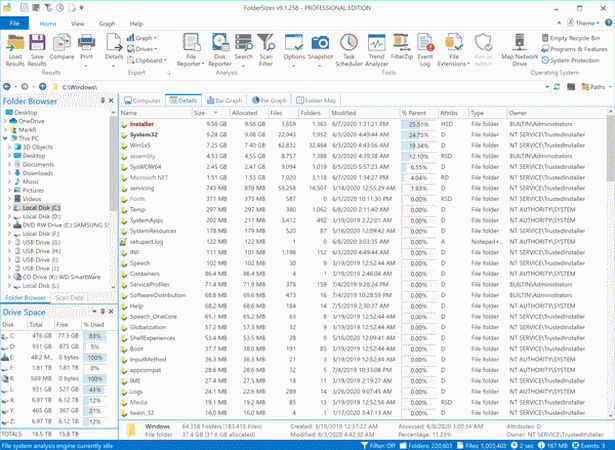Open the Scan Filter tool
The width and height of the screenshot is (615, 450).
[266, 50]
